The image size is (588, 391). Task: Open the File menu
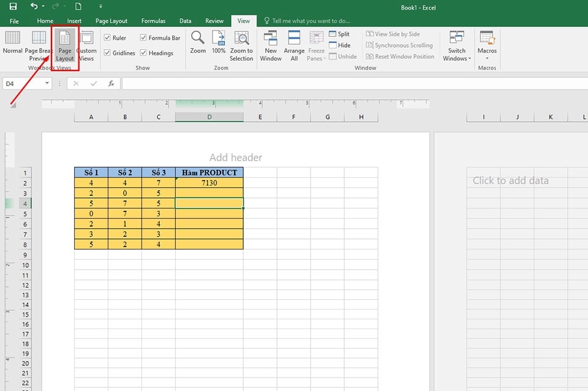13,20
